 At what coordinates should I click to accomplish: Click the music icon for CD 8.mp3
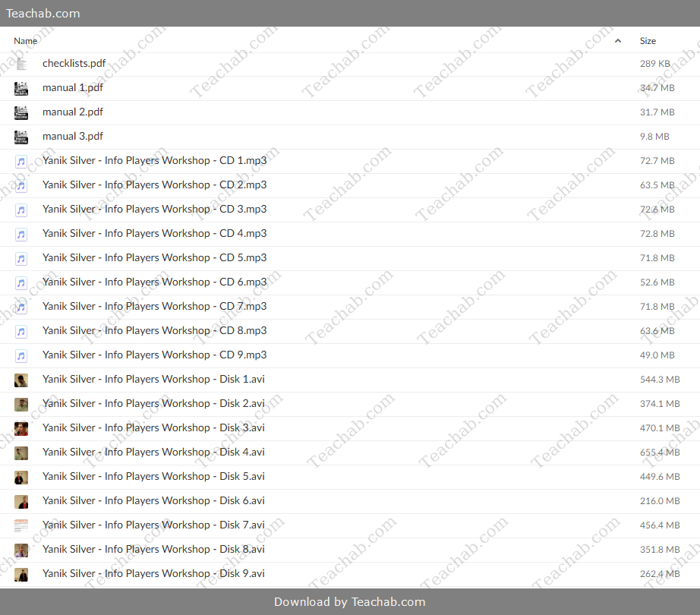pyautogui.click(x=21, y=332)
